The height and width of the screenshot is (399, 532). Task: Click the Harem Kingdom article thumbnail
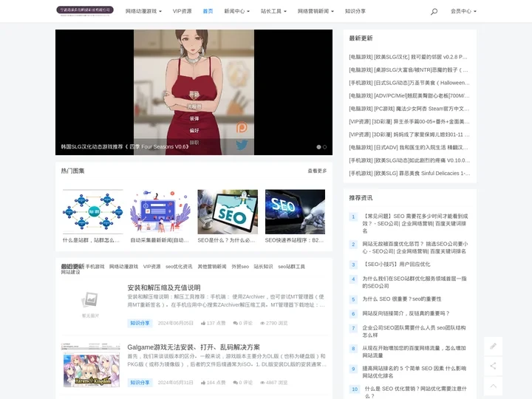(91, 366)
